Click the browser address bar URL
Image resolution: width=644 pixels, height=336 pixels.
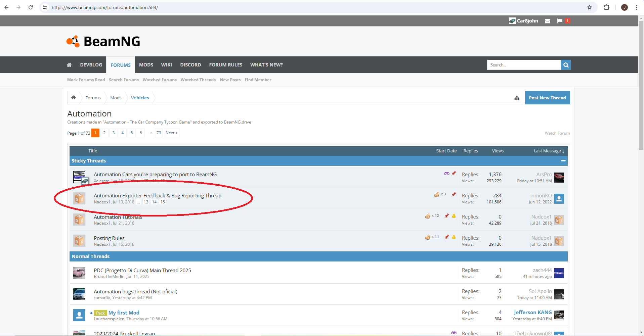pyautogui.click(x=105, y=7)
